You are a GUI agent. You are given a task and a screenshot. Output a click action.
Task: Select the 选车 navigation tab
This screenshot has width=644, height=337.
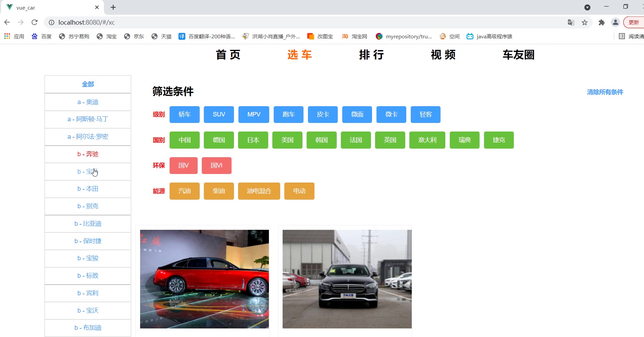300,55
